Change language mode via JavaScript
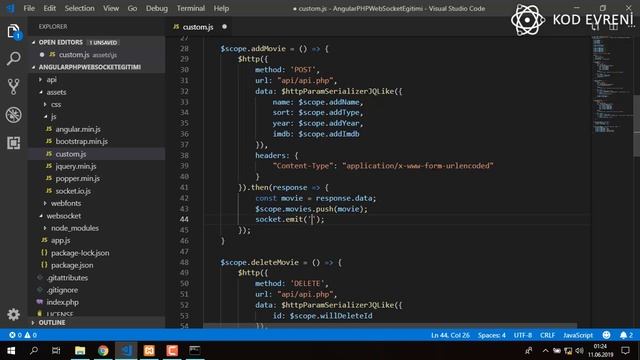 click(578, 335)
